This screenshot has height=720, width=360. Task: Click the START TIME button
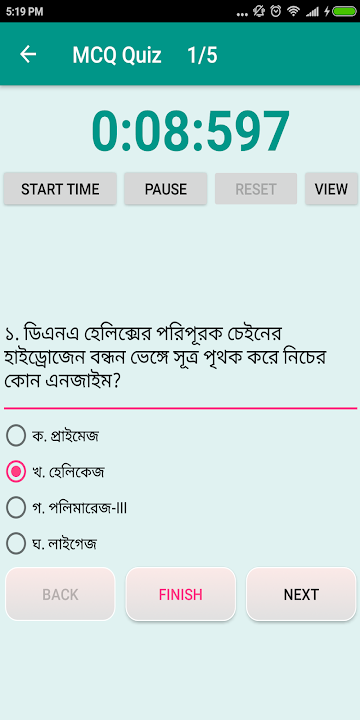(60, 189)
